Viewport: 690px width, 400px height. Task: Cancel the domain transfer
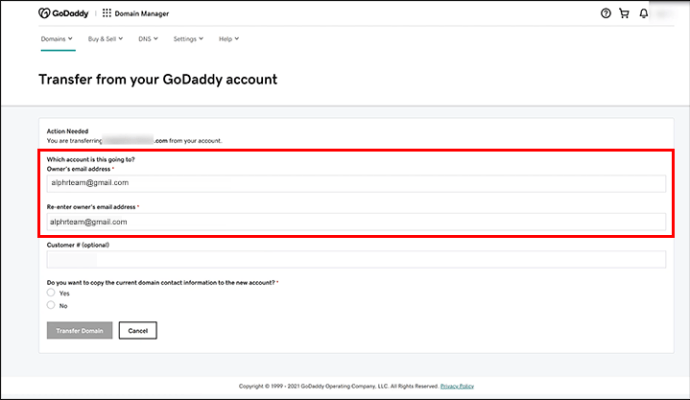[x=138, y=330]
